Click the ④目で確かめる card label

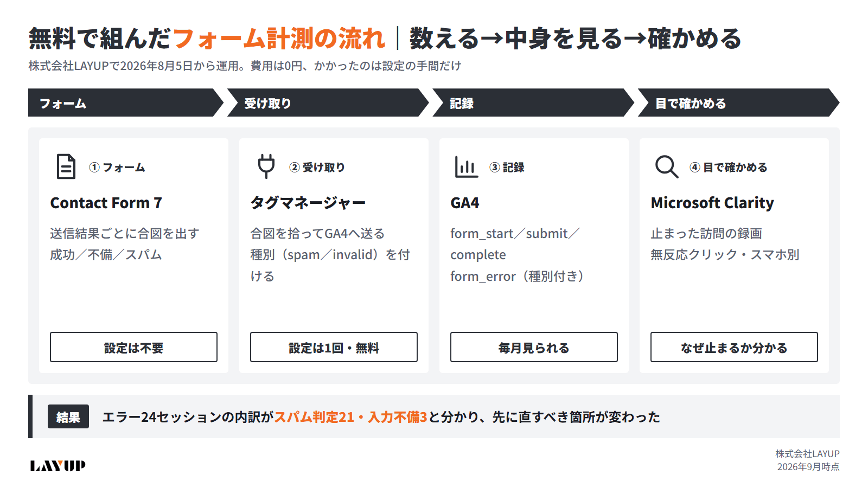coord(729,167)
